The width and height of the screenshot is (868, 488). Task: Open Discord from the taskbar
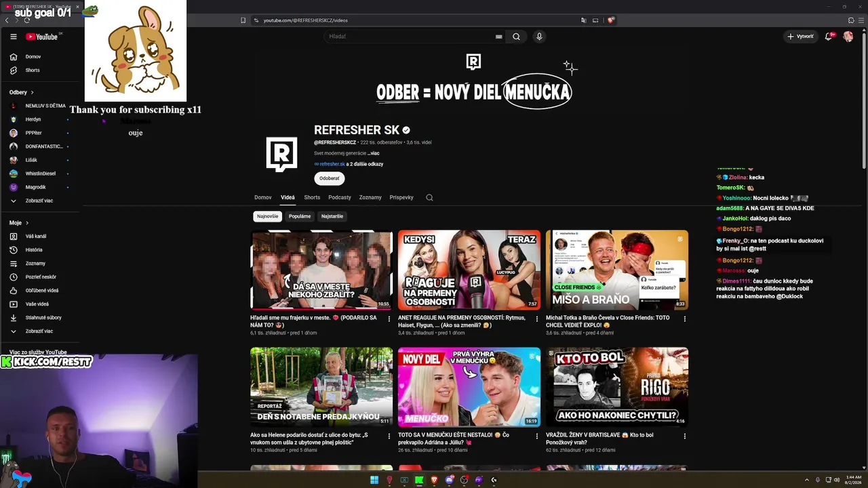click(450, 480)
